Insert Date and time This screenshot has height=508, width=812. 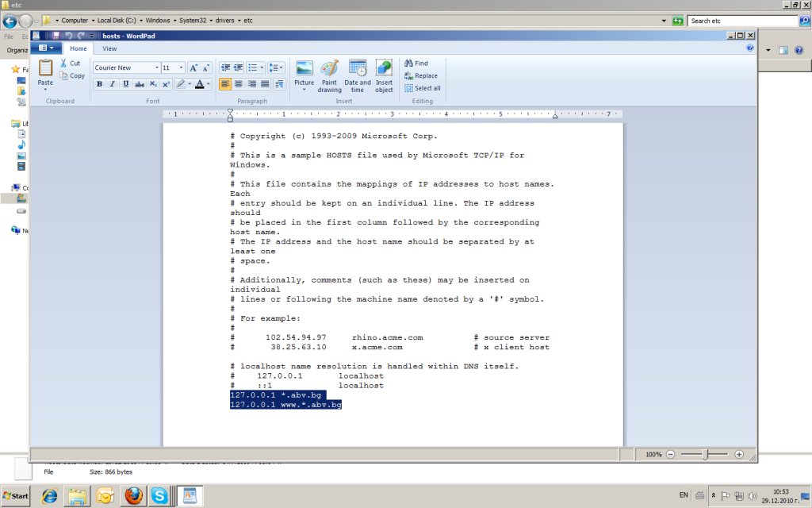tap(358, 75)
